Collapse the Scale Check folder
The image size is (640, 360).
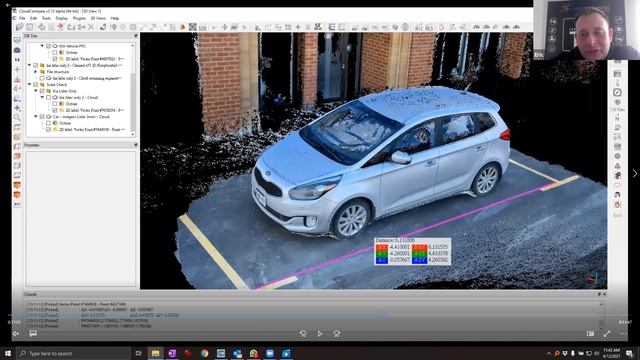pos(29,84)
